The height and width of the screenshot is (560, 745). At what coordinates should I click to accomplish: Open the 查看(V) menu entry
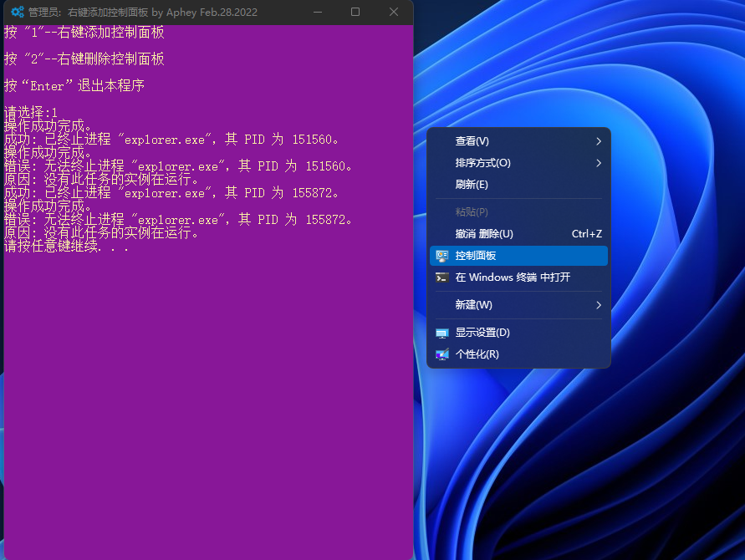point(472,141)
